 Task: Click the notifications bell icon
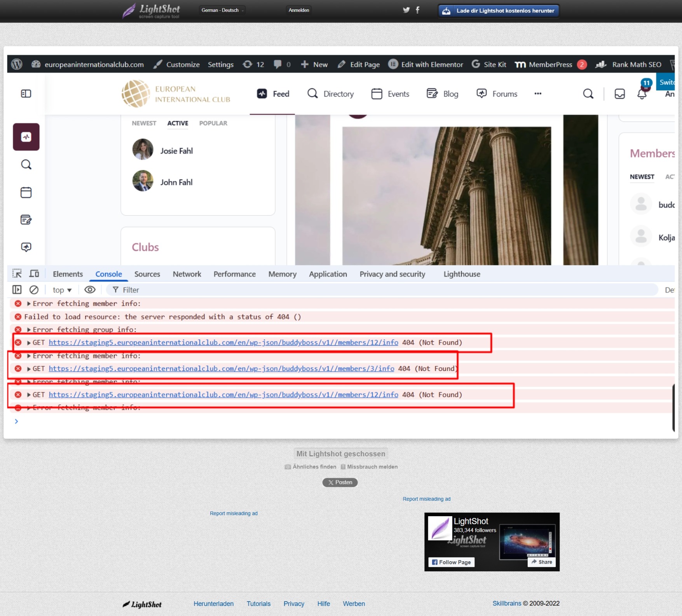[x=642, y=94]
